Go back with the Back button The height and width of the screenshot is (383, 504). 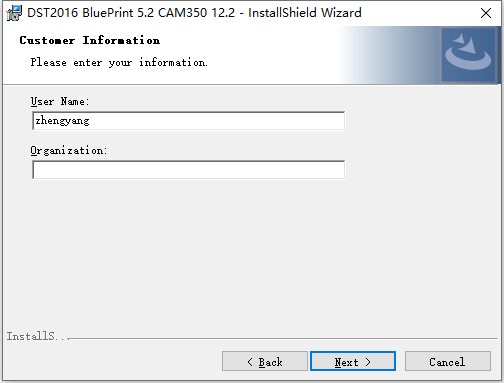(265, 361)
